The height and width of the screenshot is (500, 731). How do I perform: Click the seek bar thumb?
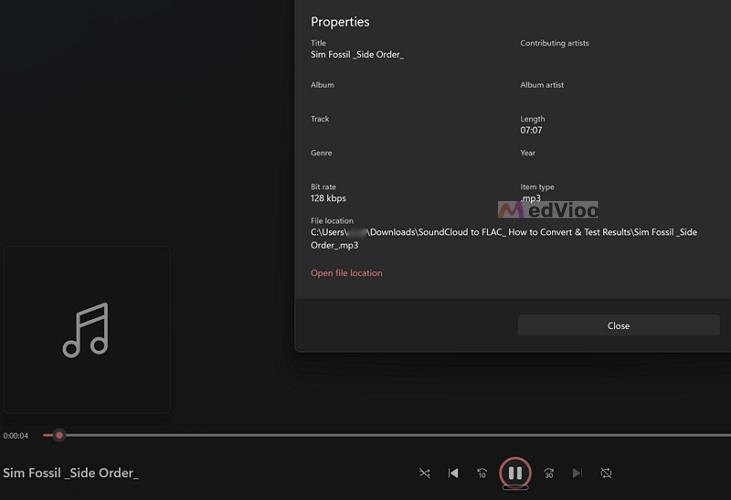point(59,435)
